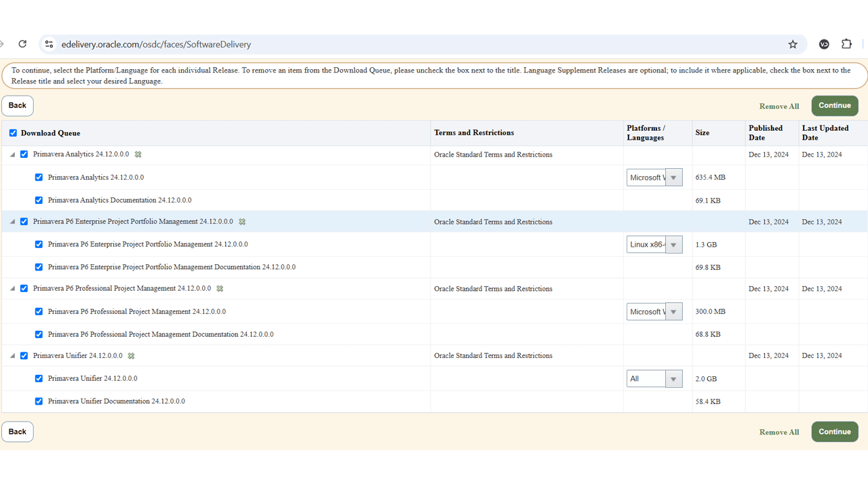Viewport: 868px width, 488px height.
Task: Open the All platform dropdown for Primavera Unifier
Action: (654, 379)
